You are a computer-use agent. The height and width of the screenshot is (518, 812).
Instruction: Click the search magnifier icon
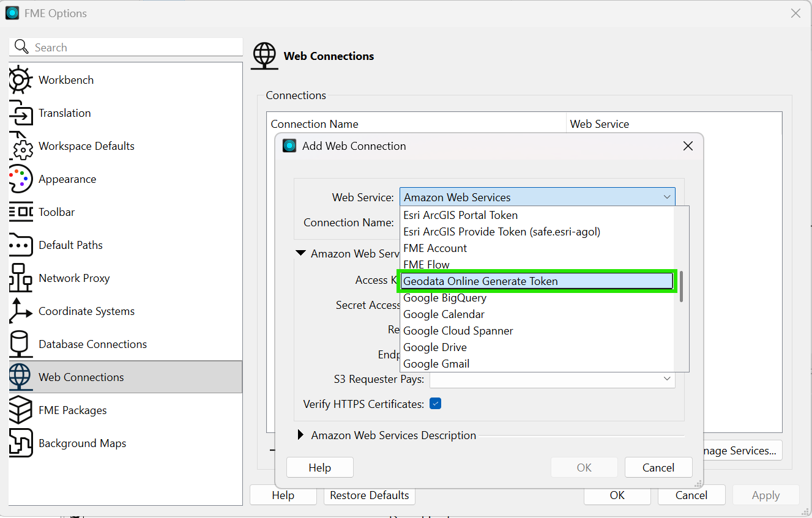point(21,47)
